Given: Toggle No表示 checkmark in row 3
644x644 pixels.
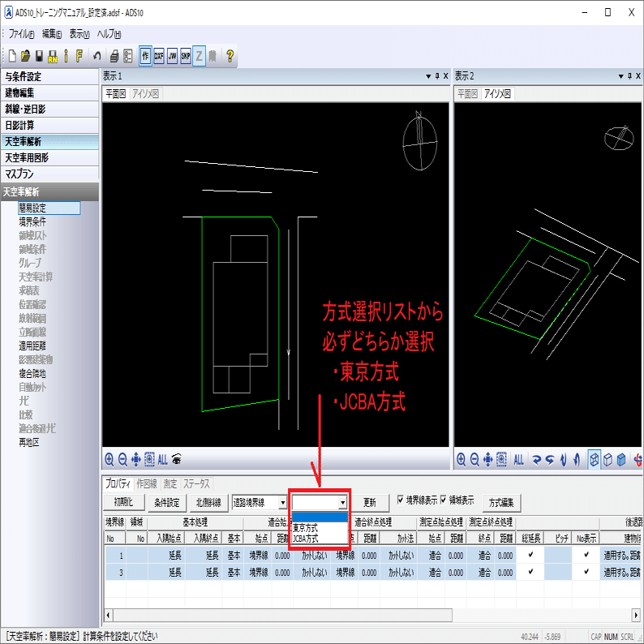Looking at the screenshot, I should [586, 571].
